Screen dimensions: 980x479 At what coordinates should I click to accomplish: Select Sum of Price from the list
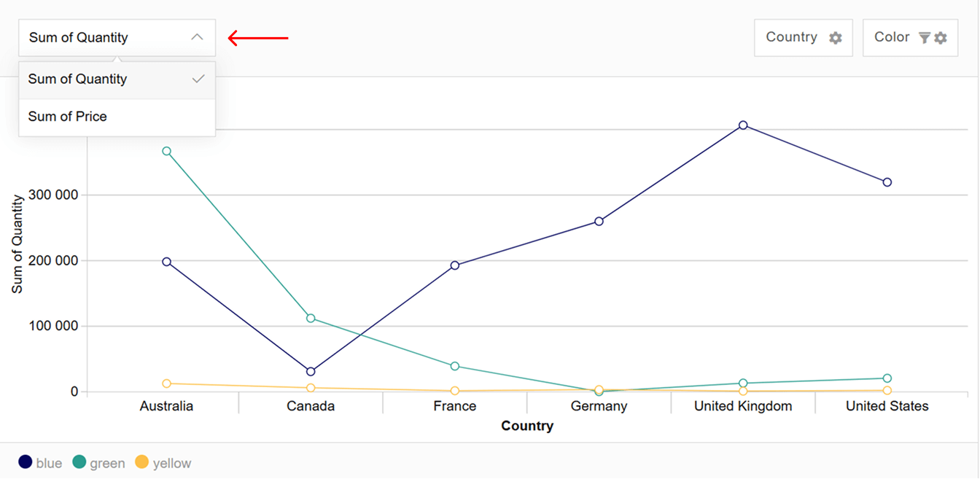[68, 117]
